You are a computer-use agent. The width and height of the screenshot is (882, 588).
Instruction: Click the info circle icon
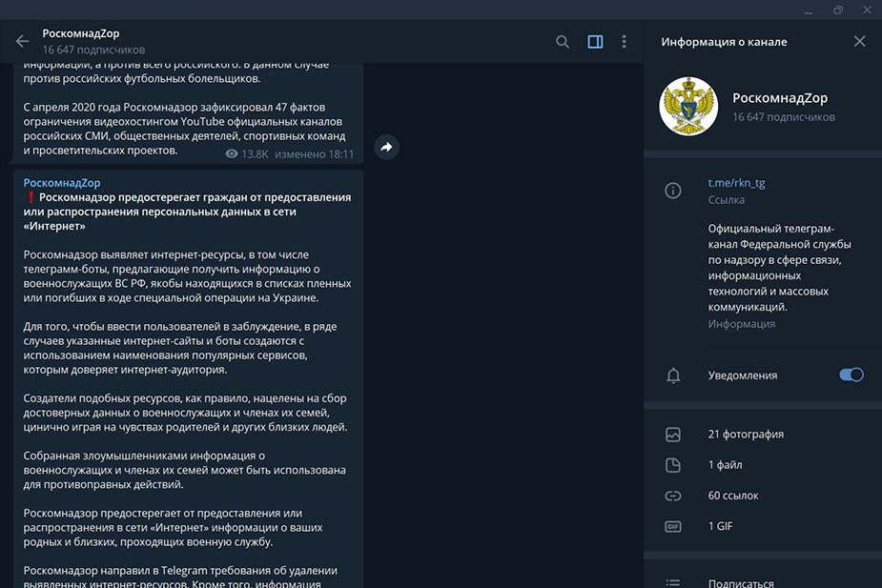[673, 191]
